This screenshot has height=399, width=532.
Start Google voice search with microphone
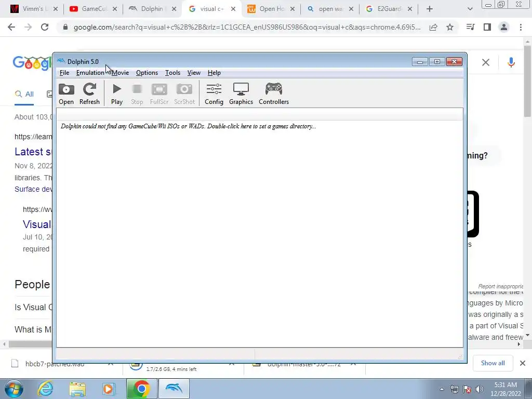[511, 62]
